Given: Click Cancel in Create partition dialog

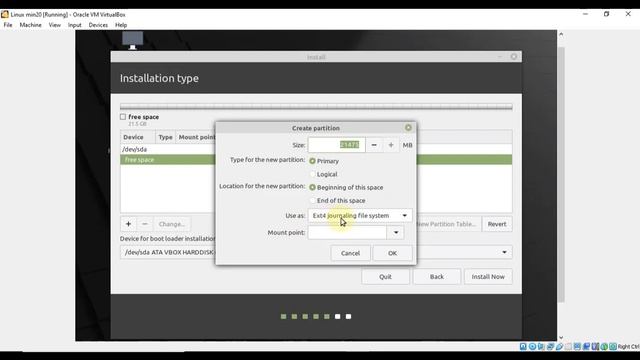Looking at the screenshot, I should 350,253.
